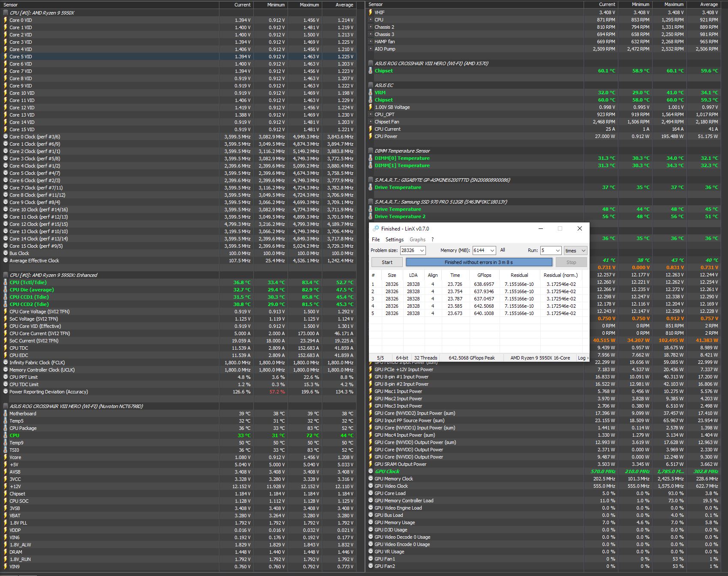Click the Maximum column header in left panel
Image resolution: width=728 pixels, height=576 pixels.
point(305,5)
